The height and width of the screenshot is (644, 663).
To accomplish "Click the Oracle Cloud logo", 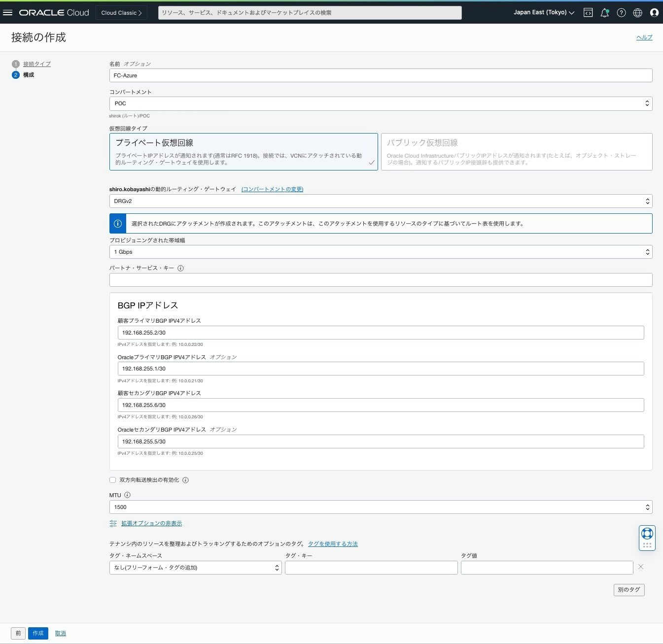I will [54, 13].
